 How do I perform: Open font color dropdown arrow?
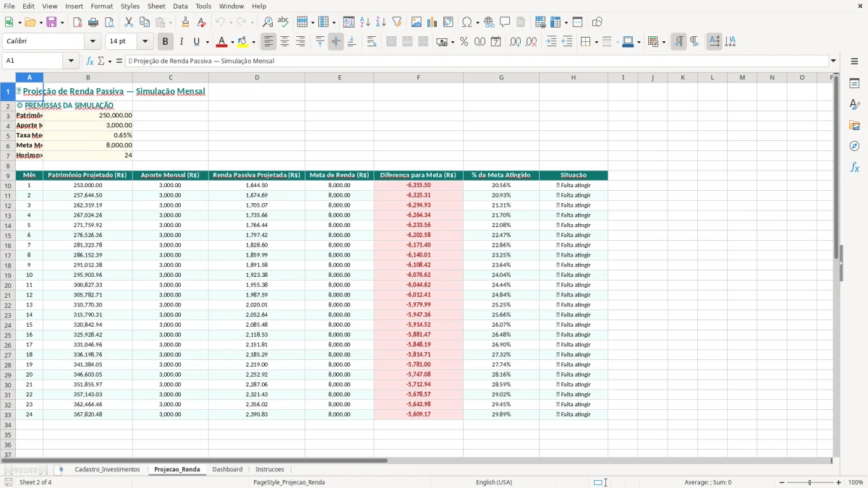tap(232, 42)
